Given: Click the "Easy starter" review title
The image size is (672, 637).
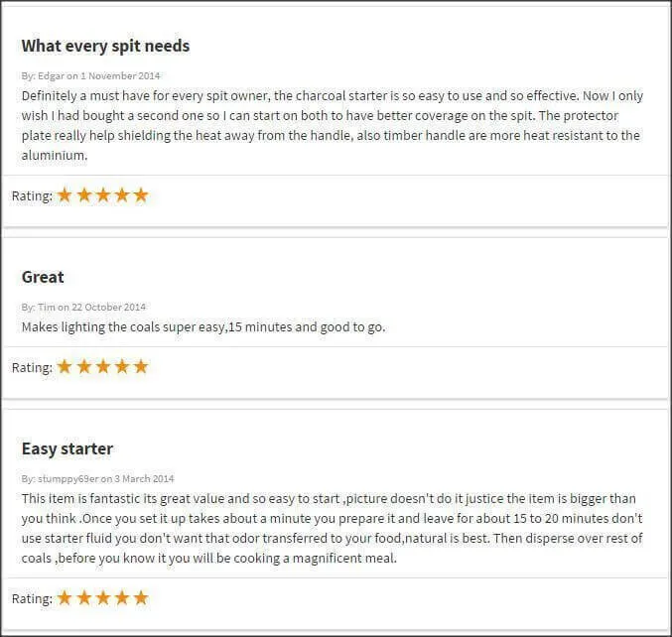Looking at the screenshot, I should pyautogui.click(x=67, y=448).
